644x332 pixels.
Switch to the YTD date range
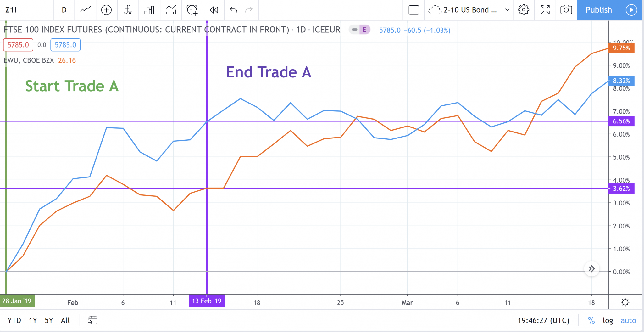14,320
